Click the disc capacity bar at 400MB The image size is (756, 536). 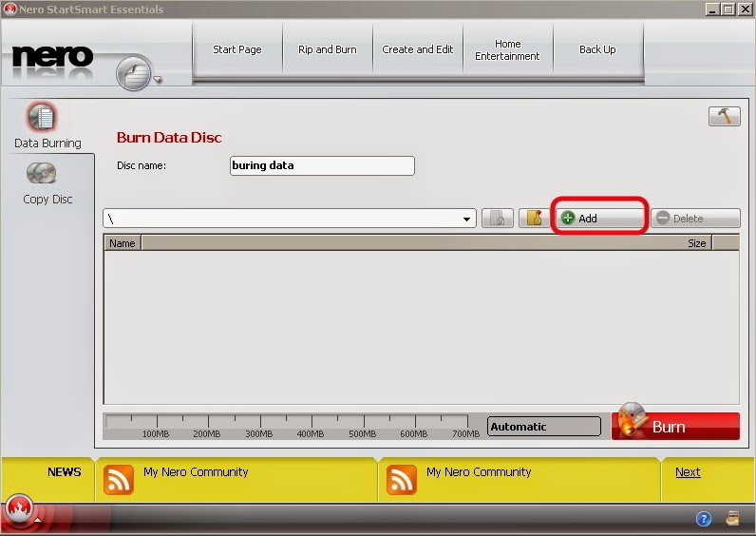point(312,422)
